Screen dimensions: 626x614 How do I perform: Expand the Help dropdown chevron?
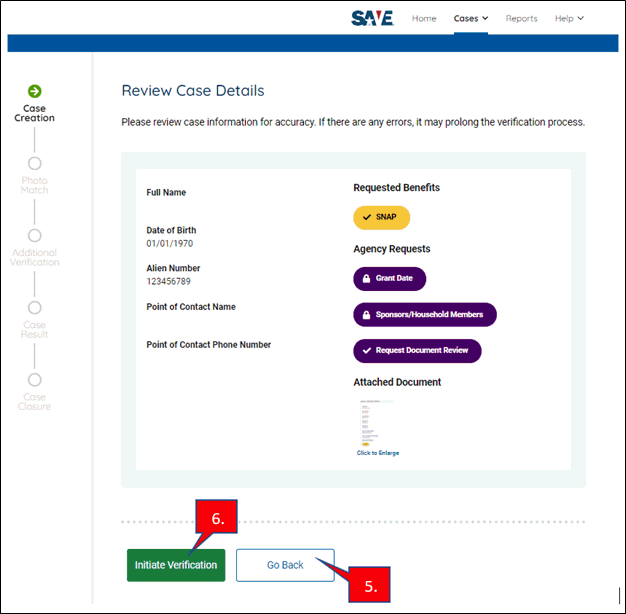click(x=580, y=18)
